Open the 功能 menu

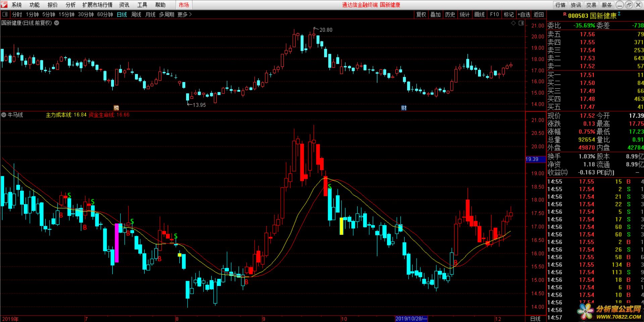pos(35,5)
